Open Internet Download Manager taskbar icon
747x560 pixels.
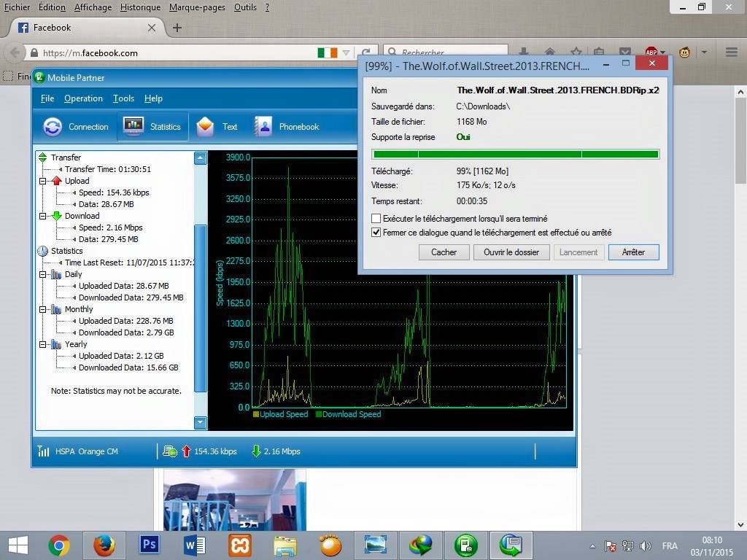(x=421, y=545)
